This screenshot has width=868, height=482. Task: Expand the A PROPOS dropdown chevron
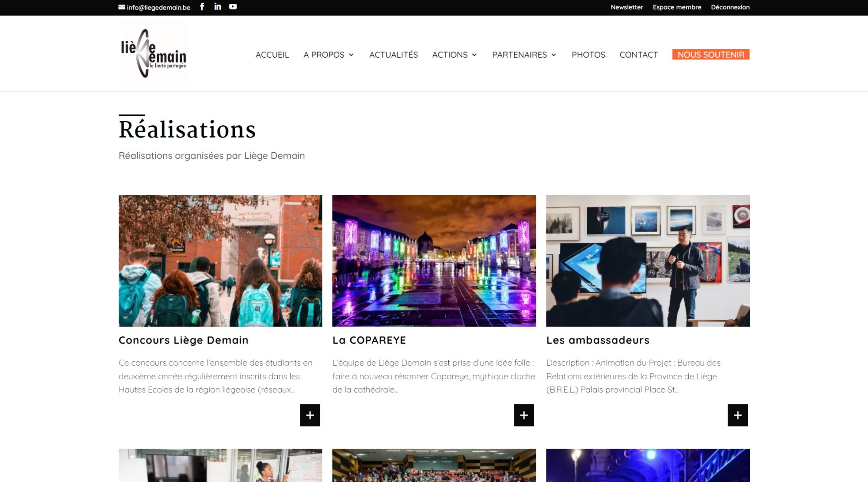351,55
